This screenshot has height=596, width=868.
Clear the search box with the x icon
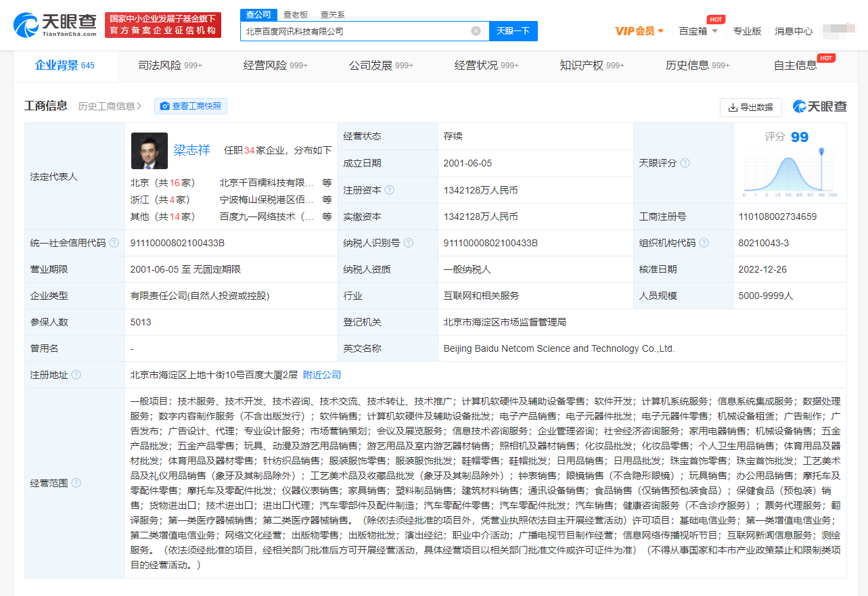(476, 31)
